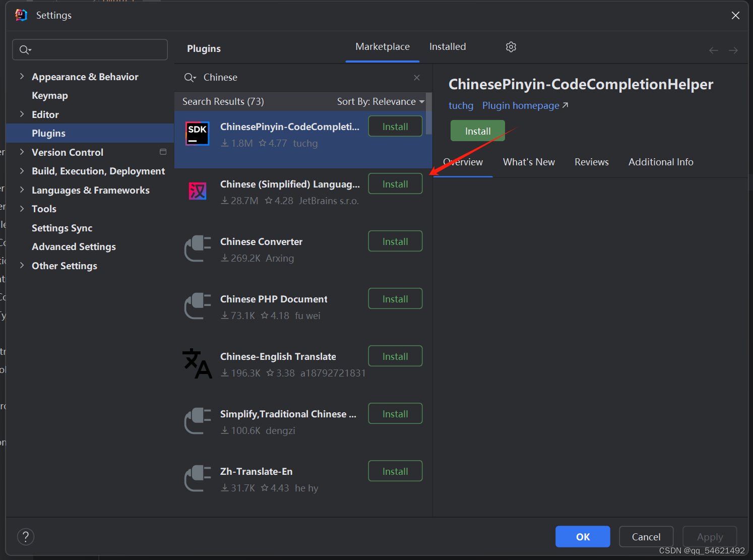Click the Chinese PHP Document plug icon

tap(198, 306)
